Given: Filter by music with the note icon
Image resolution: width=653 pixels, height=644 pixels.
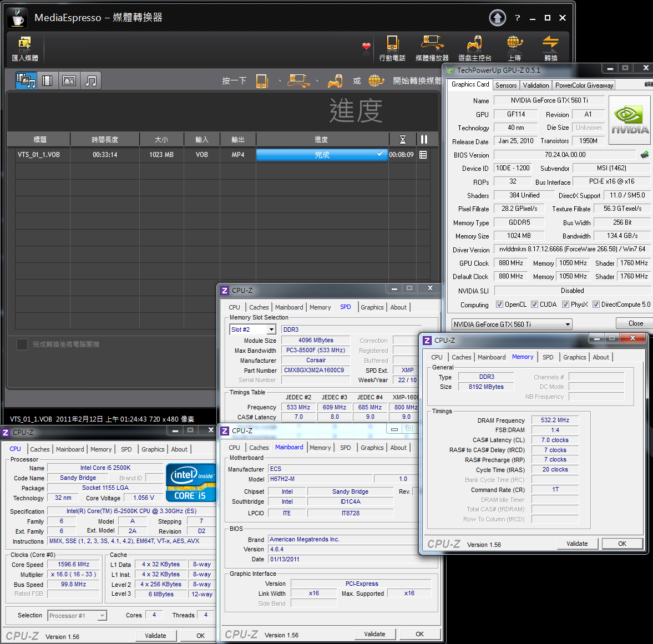Looking at the screenshot, I should point(91,81).
